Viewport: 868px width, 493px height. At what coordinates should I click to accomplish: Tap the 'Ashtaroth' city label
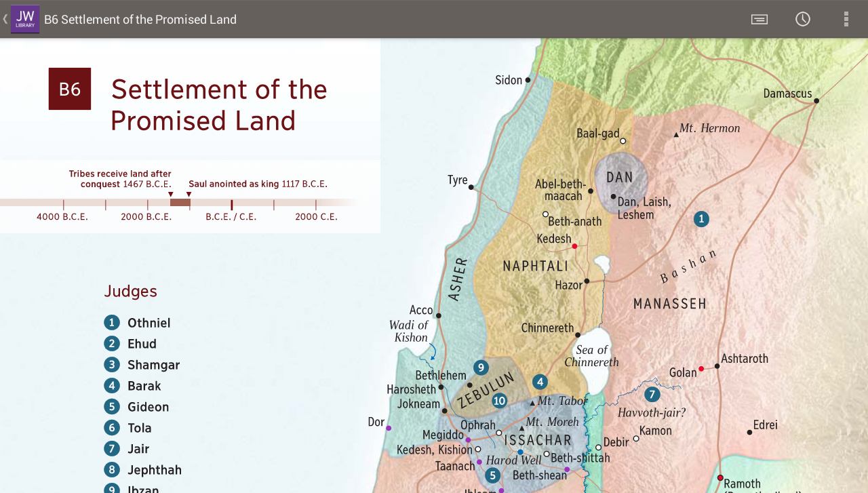coord(745,359)
